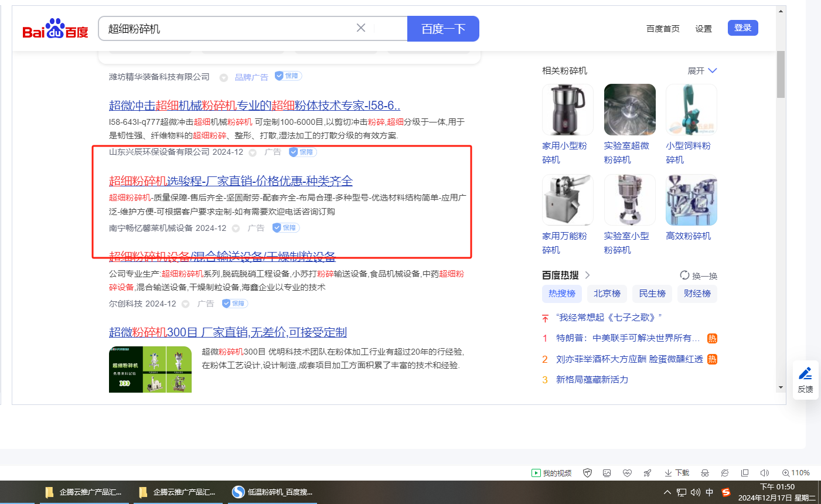Toggle Chinese input mode 中 in system tray
Image resolution: width=821 pixels, height=504 pixels.
click(710, 492)
